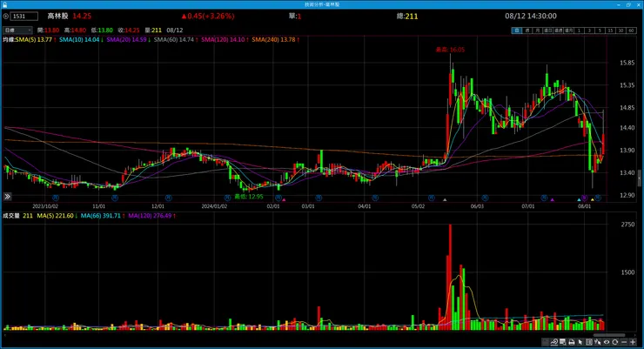Select the adjusted-weekly tab
Screen dimensions: 644x349
pyautogui.click(x=558, y=30)
